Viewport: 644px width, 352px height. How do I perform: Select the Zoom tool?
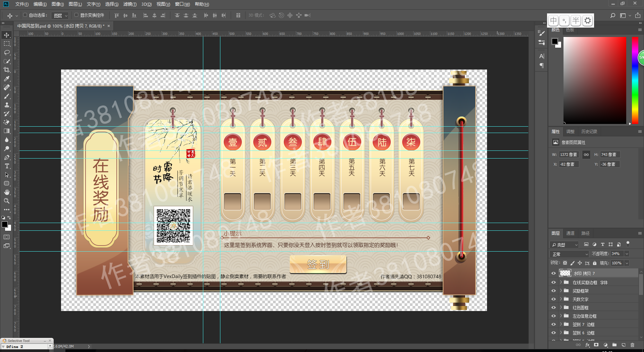7,201
